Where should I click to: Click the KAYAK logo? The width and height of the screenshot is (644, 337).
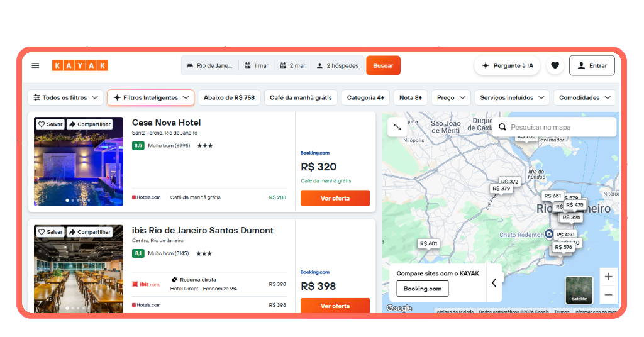pyautogui.click(x=80, y=65)
